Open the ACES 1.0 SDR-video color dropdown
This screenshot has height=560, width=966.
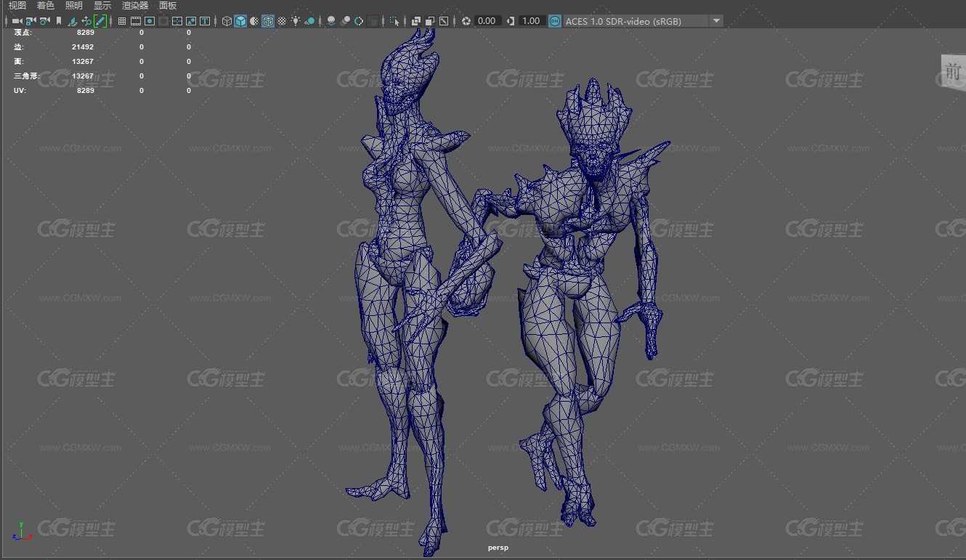pos(643,21)
